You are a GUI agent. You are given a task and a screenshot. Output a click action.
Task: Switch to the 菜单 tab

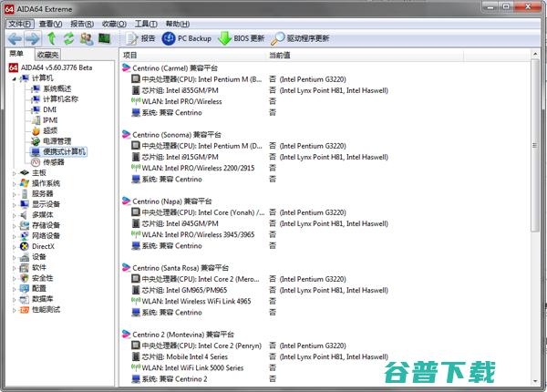point(16,54)
